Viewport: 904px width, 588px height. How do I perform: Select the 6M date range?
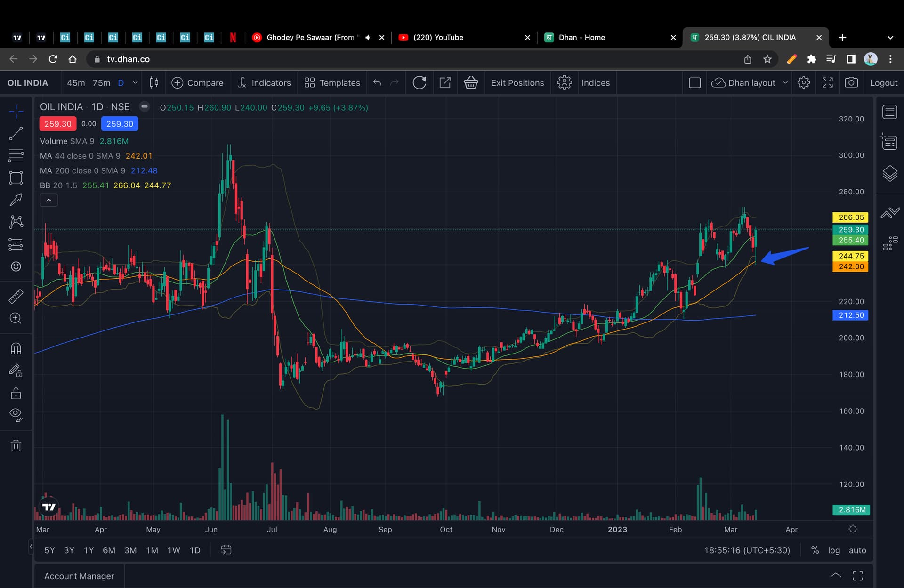tap(109, 550)
